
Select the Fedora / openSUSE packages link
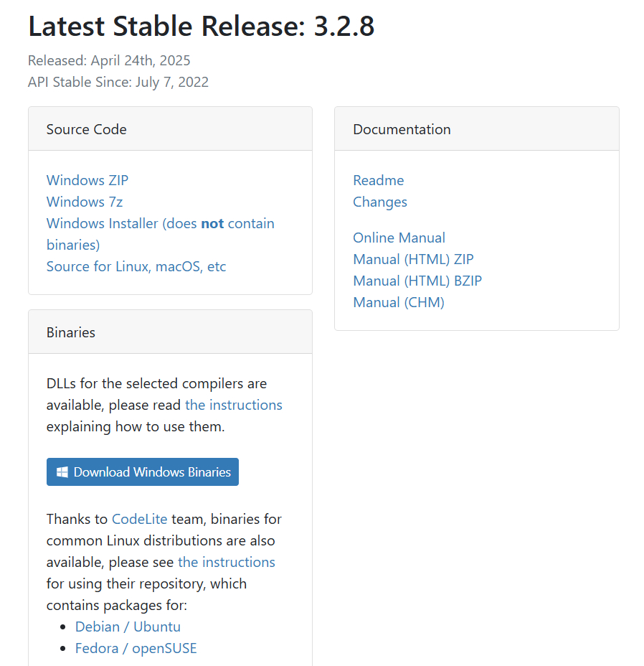click(x=136, y=648)
